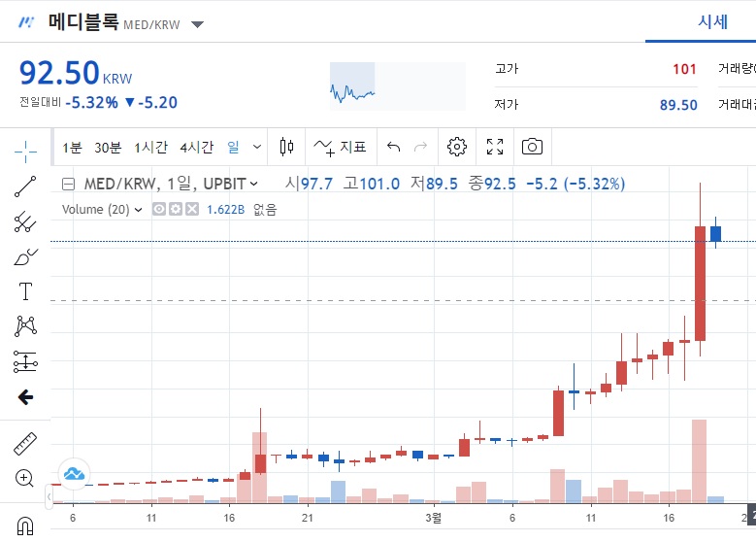Click the 메디블록 coin name

[83, 22]
